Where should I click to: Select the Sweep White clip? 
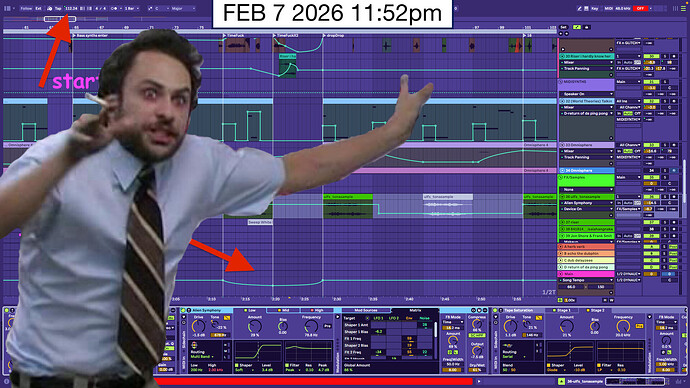coord(260,222)
